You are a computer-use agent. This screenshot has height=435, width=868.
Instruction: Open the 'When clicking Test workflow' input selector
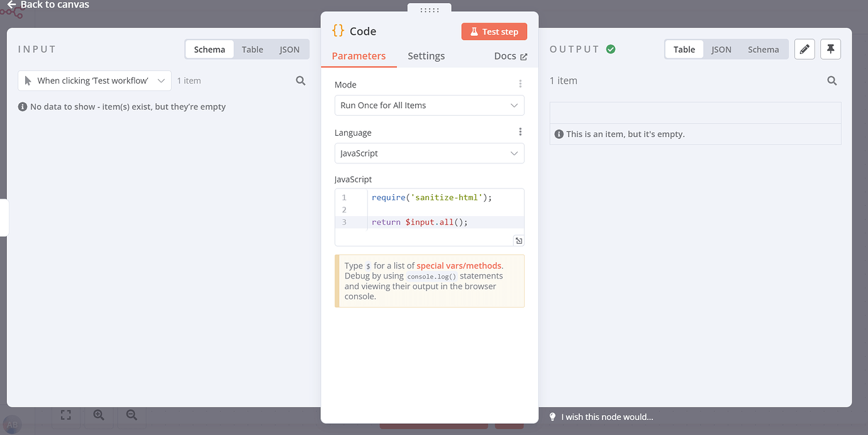click(94, 80)
